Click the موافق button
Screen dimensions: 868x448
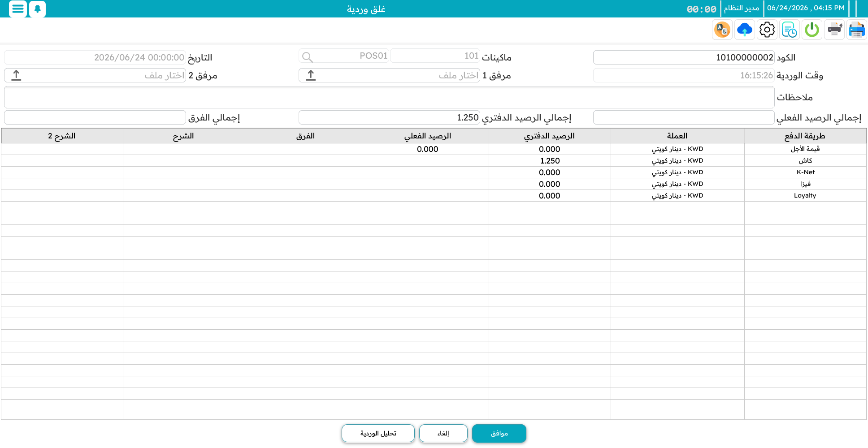tap(499, 433)
